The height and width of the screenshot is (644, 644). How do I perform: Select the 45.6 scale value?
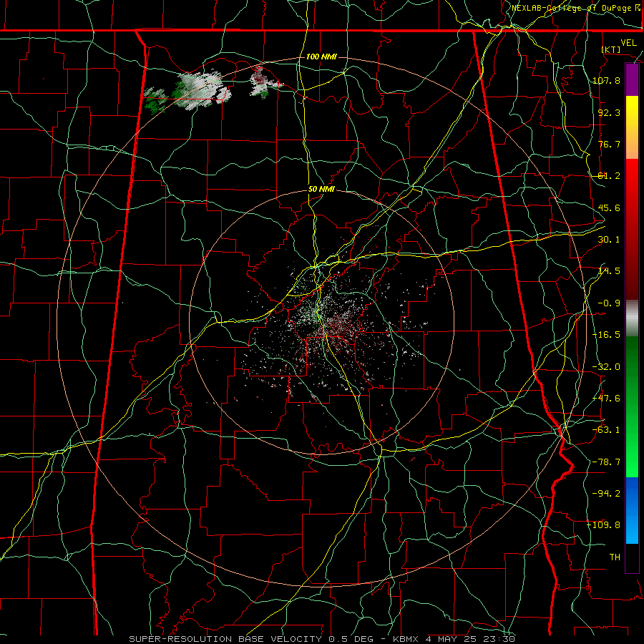tap(609, 208)
